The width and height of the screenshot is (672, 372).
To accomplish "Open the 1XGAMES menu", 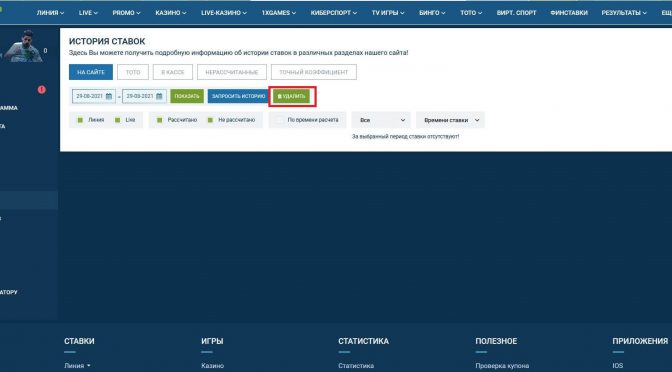I will [x=279, y=13].
